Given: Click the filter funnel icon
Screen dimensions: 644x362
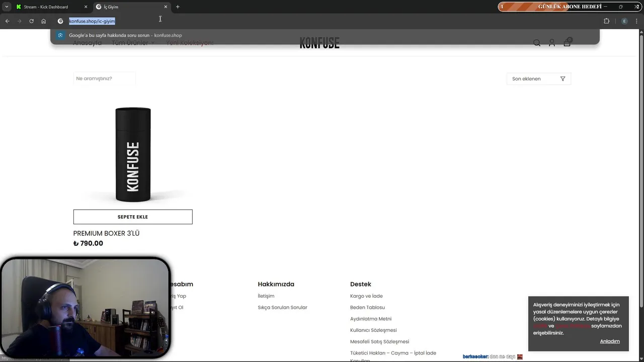Looking at the screenshot, I should [562, 79].
